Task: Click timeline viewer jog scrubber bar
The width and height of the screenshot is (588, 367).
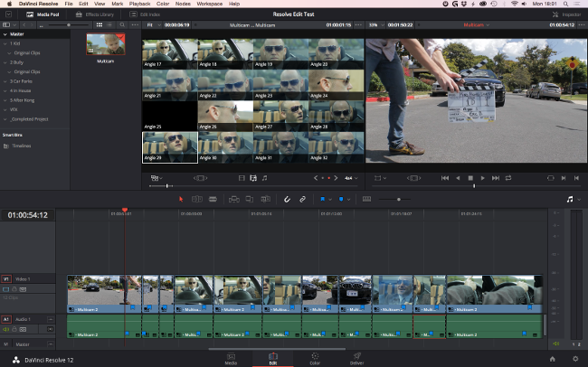Action: tap(475, 186)
